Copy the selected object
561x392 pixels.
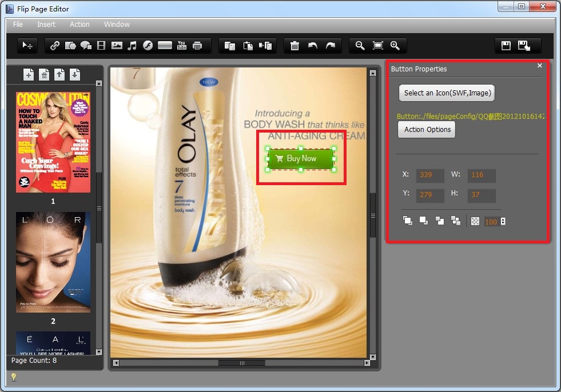point(230,46)
